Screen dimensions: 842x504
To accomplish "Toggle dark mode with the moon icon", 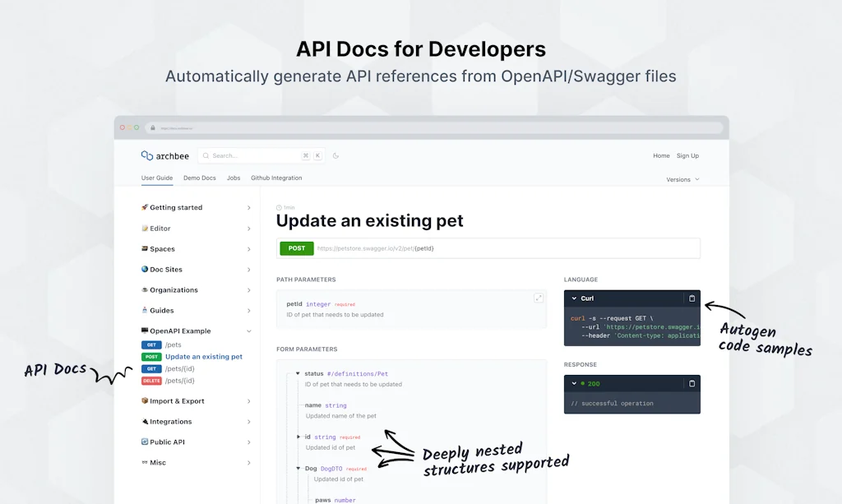I will 335,155.
